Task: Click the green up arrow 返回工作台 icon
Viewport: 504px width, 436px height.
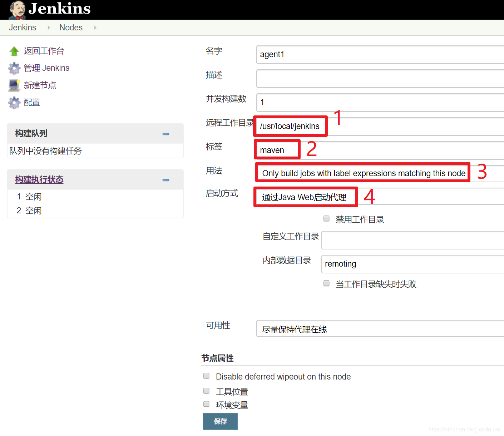Action: (14, 51)
